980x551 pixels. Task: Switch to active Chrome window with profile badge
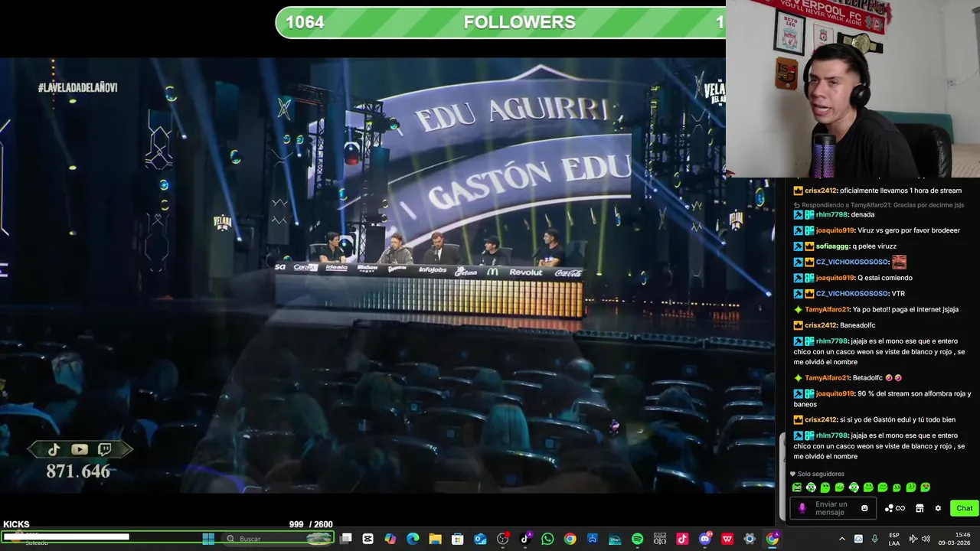(773, 539)
